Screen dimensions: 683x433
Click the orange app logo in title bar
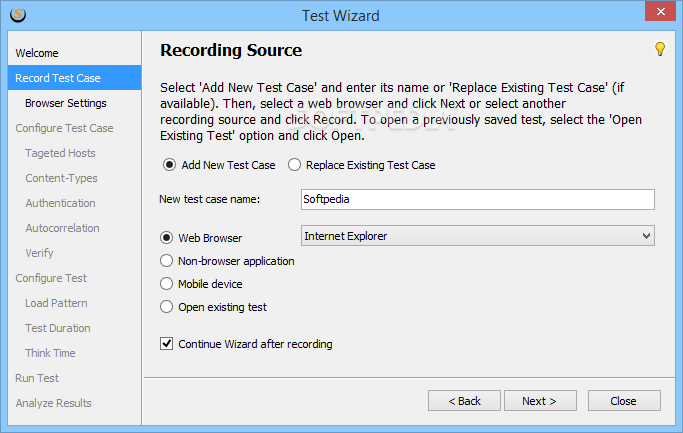tap(18, 14)
